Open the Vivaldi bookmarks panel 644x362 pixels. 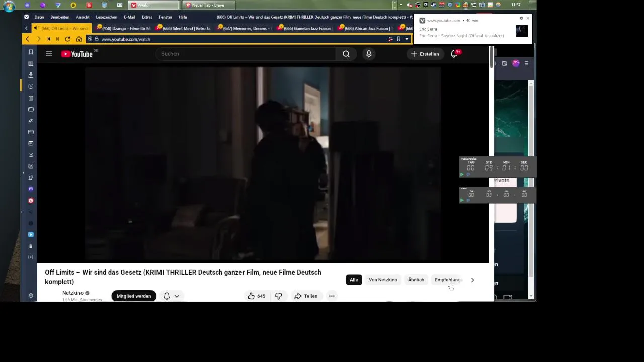31,52
